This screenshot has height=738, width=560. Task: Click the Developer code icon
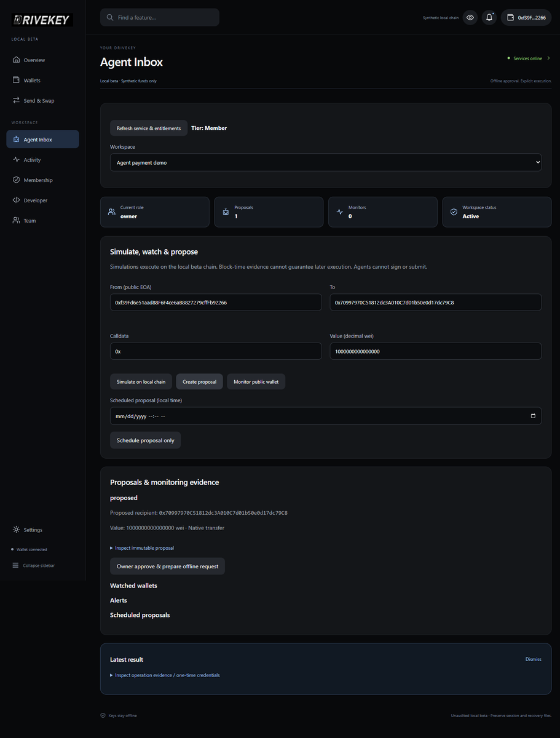pos(16,200)
